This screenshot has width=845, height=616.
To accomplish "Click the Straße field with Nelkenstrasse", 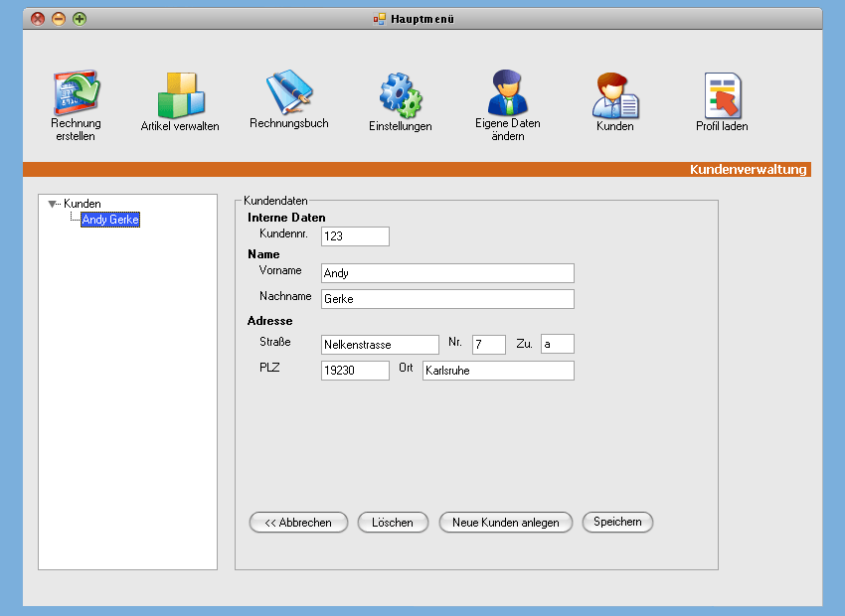I will tap(380, 345).
